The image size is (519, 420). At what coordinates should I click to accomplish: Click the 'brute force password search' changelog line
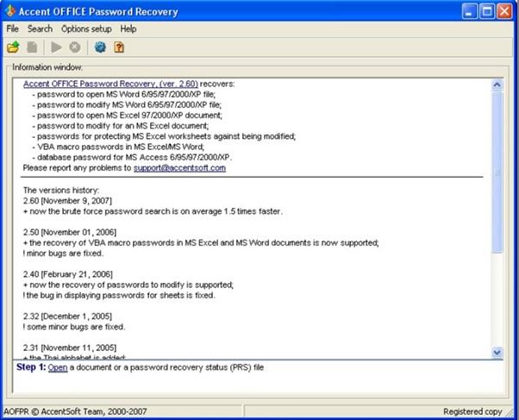coord(153,211)
